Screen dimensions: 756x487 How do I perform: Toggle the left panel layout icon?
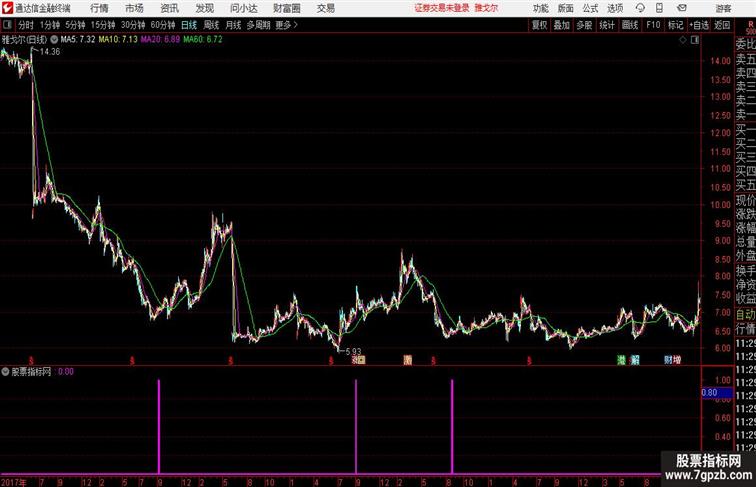[7, 25]
